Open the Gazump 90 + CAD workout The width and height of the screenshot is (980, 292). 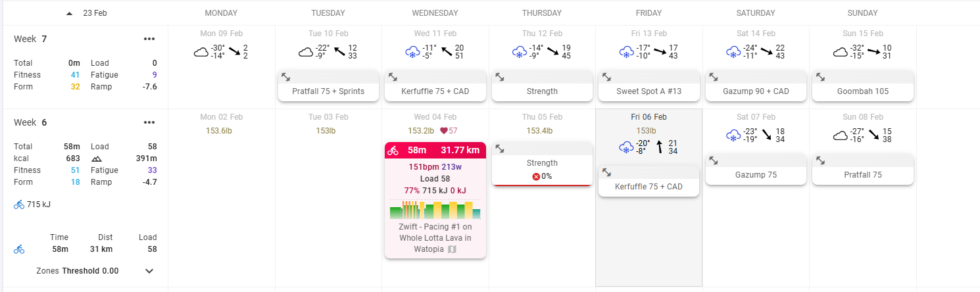755,91
